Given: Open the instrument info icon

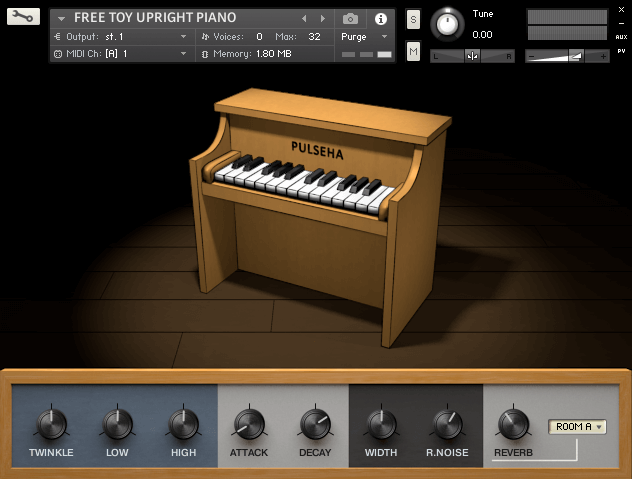Looking at the screenshot, I should point(380,19).
